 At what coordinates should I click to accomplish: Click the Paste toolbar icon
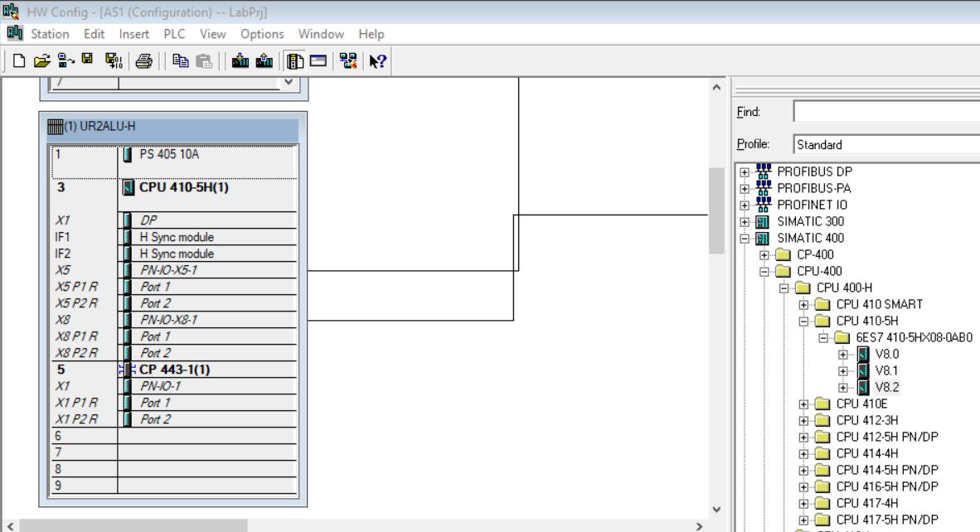204,60
